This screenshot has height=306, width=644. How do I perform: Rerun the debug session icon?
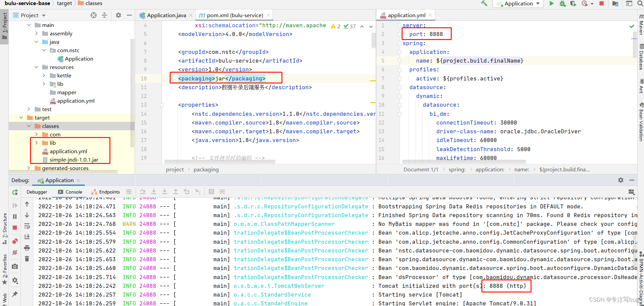click(x=14, y=192)
